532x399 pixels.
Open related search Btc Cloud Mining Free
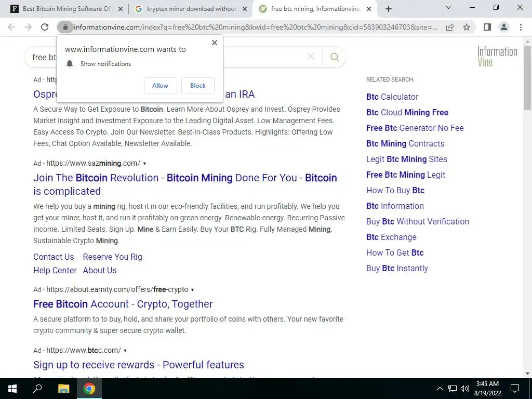coord(407,112)
